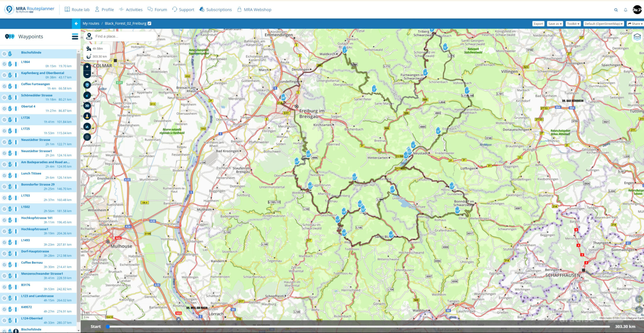Open the search magnifier in the top bar
Viewport: 644px width, 333px height.
pyautogui.click(x=616, y=10)
